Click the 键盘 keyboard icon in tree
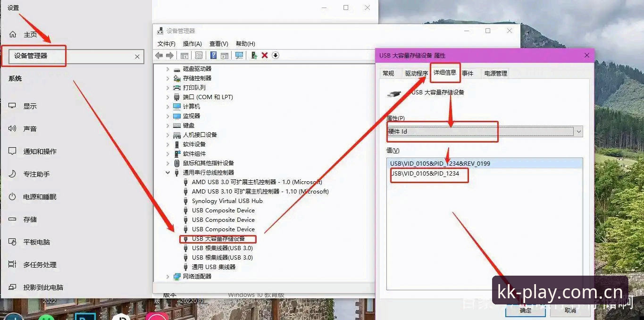This screenshot has width=644, height=320. 177,126
